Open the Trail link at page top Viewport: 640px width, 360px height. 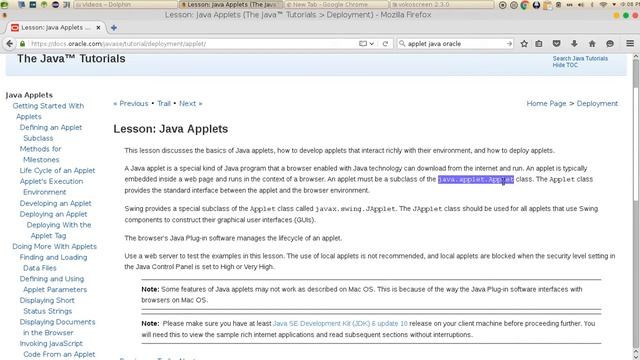(x=164, y=104)
